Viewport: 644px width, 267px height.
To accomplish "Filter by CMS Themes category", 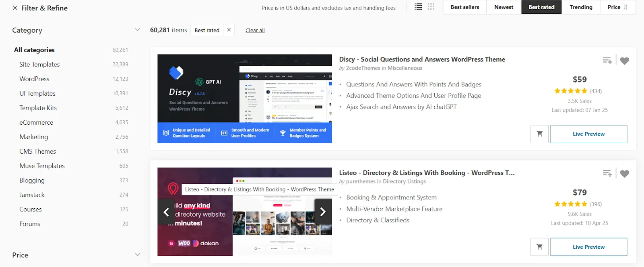I will (x=38, y=151).
